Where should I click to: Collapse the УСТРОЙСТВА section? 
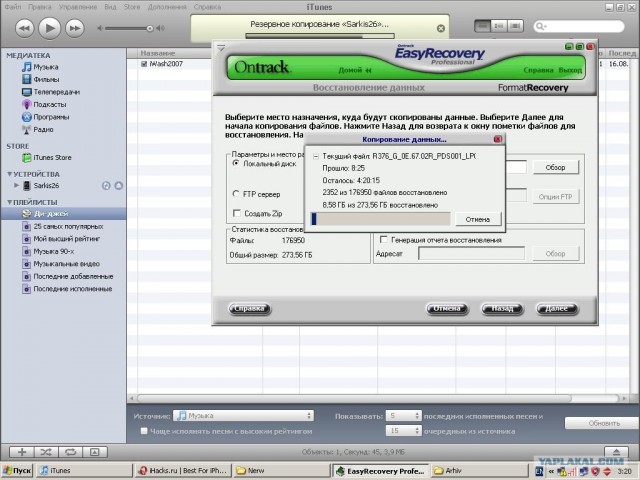pos(9,174)
